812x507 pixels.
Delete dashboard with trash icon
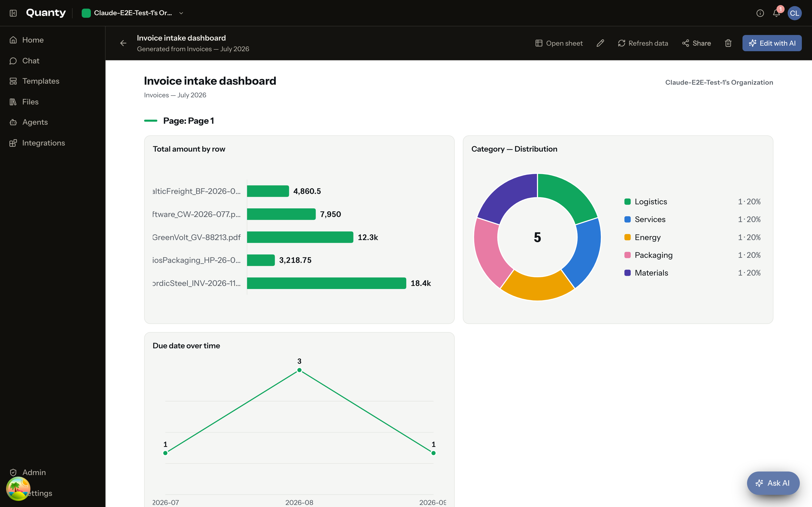728,43
